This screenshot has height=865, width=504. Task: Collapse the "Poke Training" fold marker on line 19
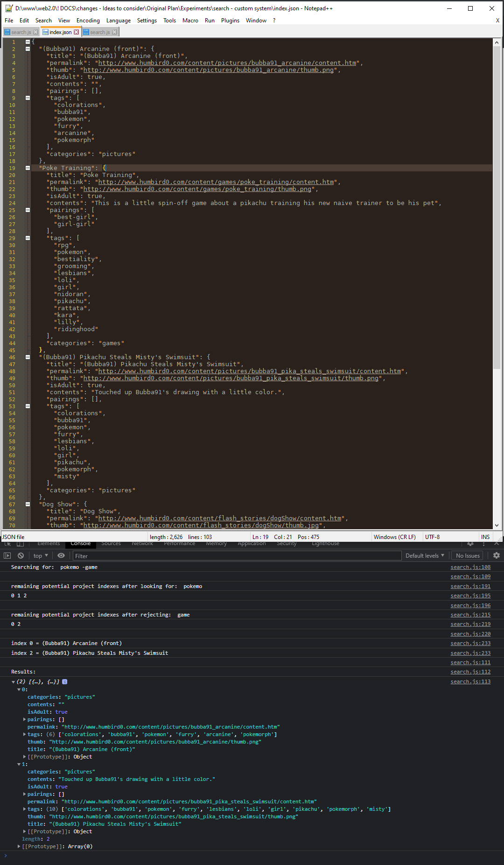click(x=28, y=168)
